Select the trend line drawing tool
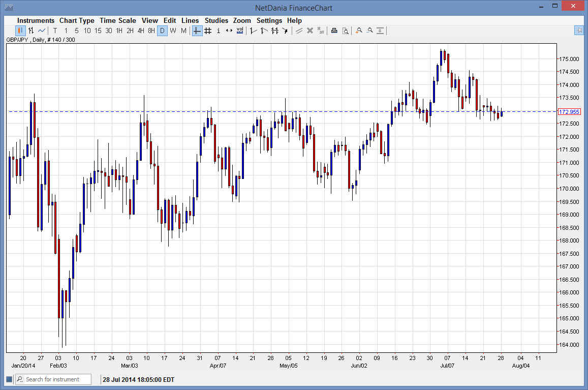Screen dimensions: 588x390 tap(253, 31)
